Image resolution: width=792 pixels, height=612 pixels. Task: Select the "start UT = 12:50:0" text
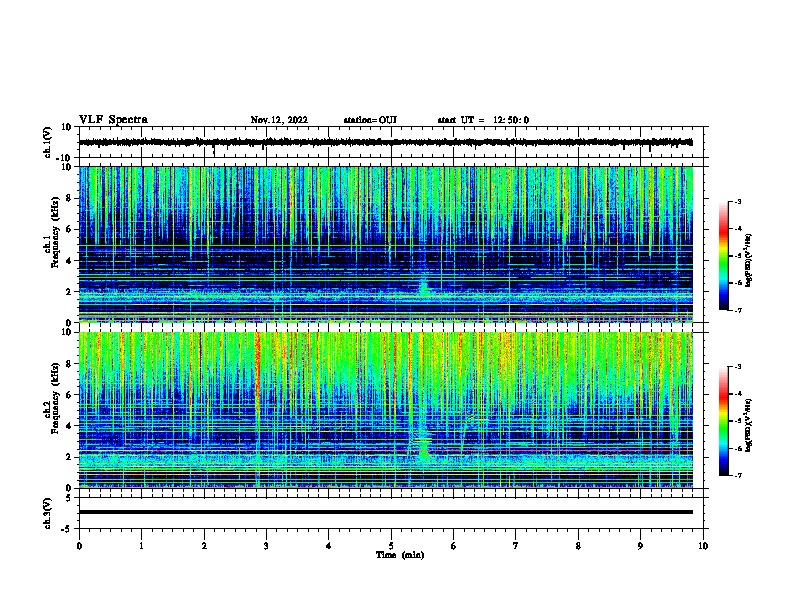(x=483, y=120)
